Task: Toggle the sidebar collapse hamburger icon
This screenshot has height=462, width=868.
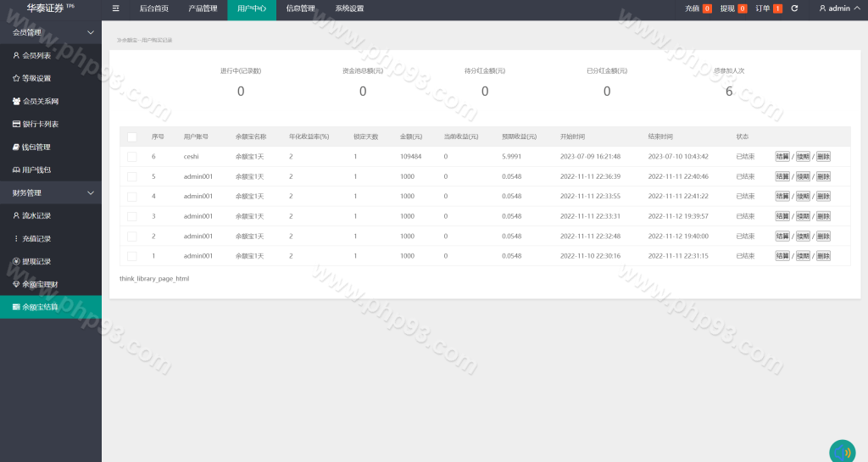Action: tap(115, 8)
